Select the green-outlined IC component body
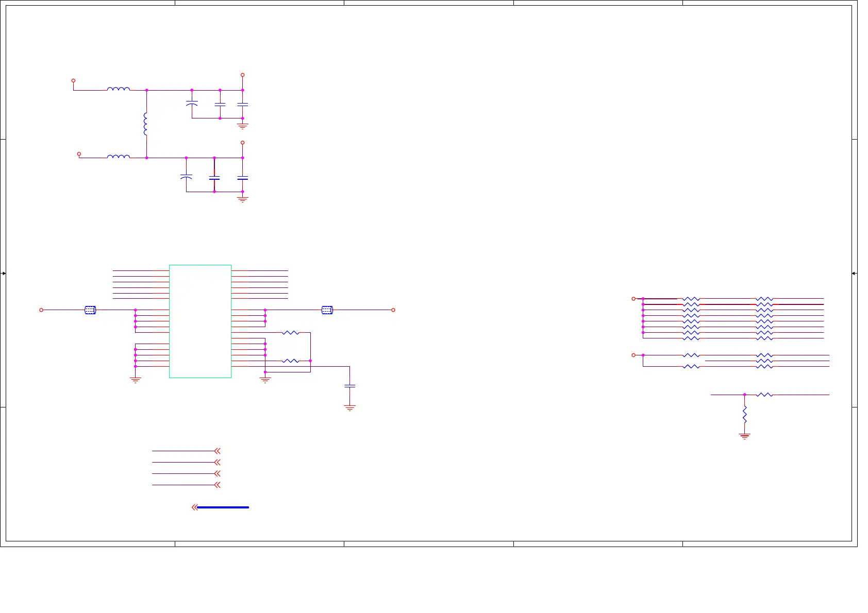868x613 pixels. (200, 321)
